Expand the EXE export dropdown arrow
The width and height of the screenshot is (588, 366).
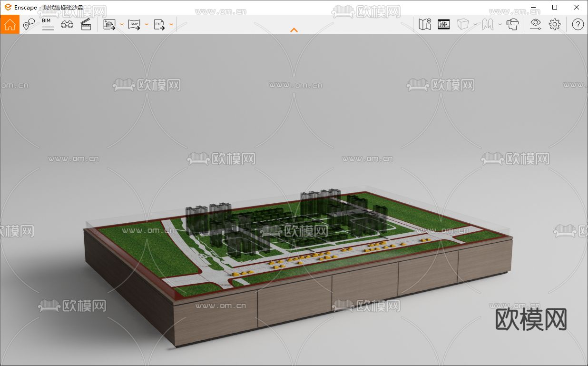171,24
